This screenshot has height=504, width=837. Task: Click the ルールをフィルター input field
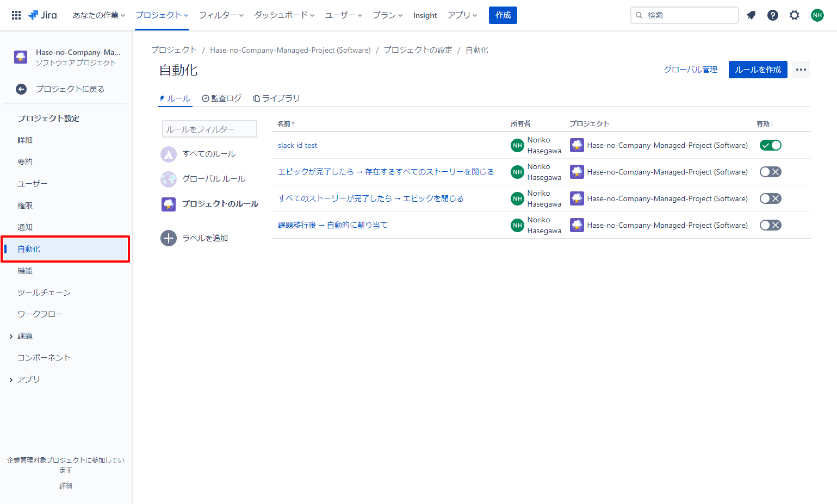click(209, 129)
